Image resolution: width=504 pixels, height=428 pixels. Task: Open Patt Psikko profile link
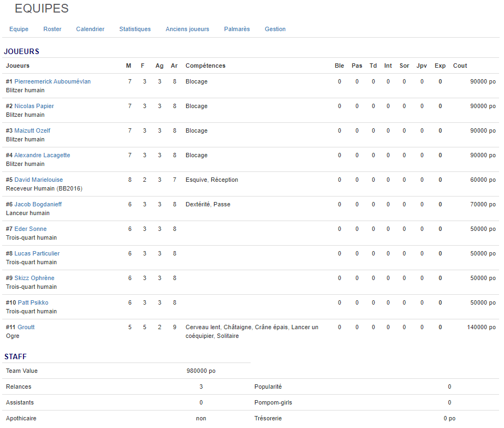pyautogui.click(x=33, y=302)
